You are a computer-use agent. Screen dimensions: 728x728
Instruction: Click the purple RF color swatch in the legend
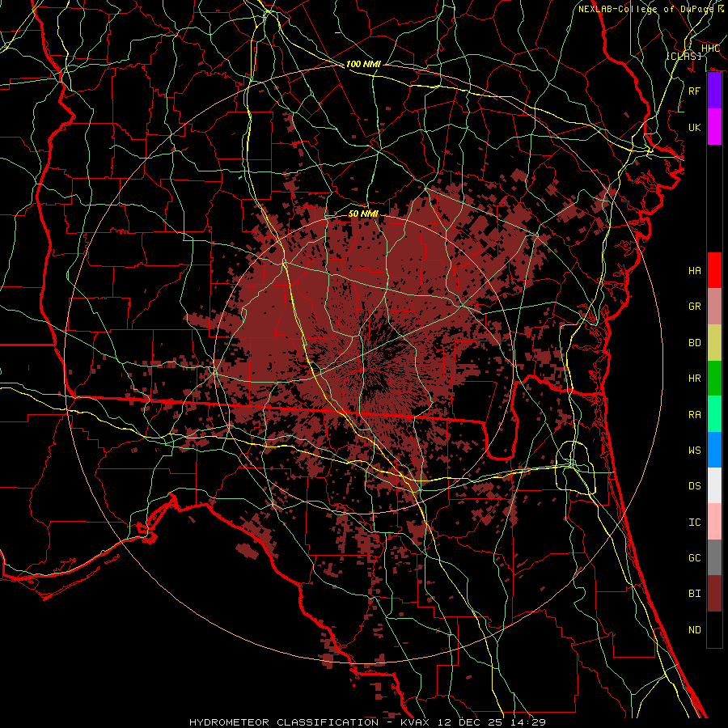click(x=714, y=91)
